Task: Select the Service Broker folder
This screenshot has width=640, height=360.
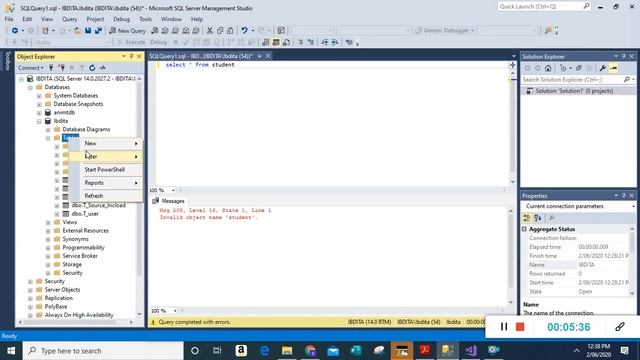Action: click(80, 256)
